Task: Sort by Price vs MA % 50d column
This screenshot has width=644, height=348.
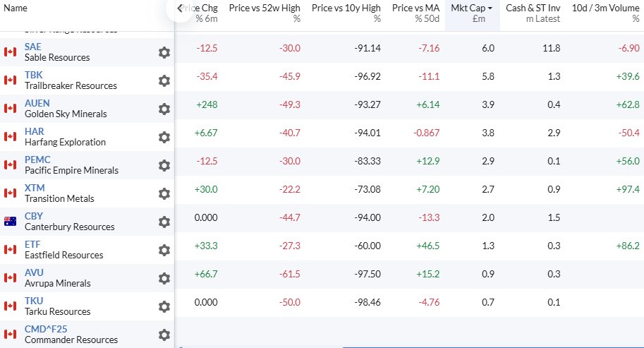Action: (x=415, y=13)
